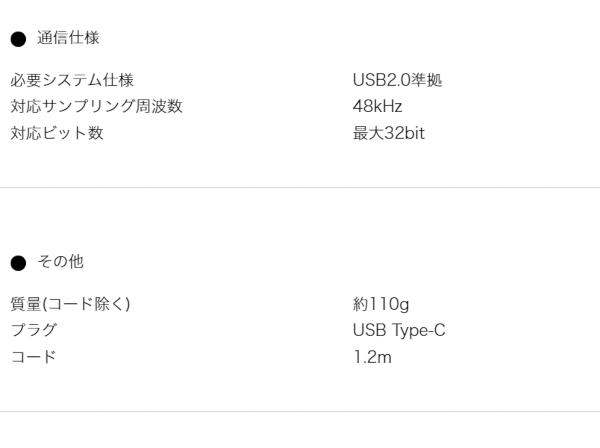Select the USB Type-C value

click(x=399, y=331)
